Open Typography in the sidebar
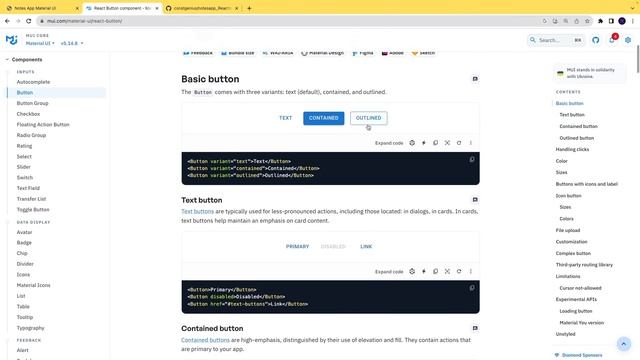The image size is (640, 360). (x=30, y=328)
